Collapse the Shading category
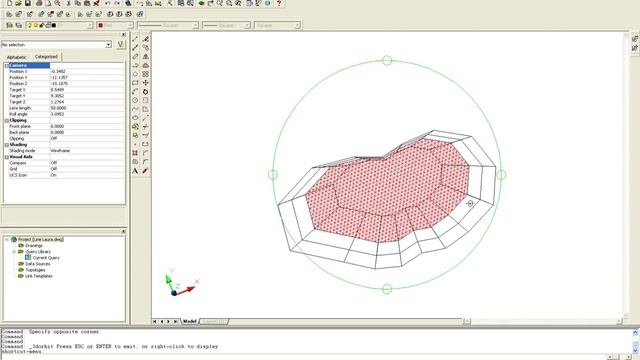Viewport: 640px width, 360px height. click(7, 145)
